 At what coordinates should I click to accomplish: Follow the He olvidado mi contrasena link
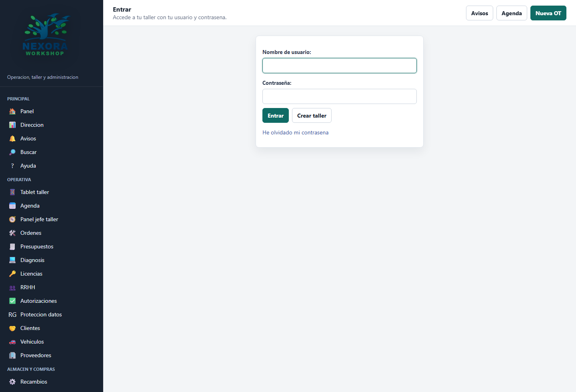tap(296, 132)
